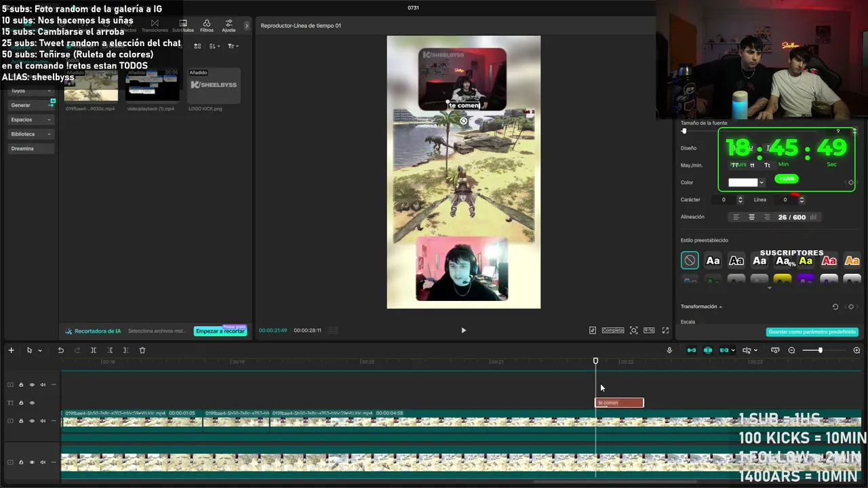868x488 pixels.
Task: Delete right of playhead trim icon
Action: [126, 350]
